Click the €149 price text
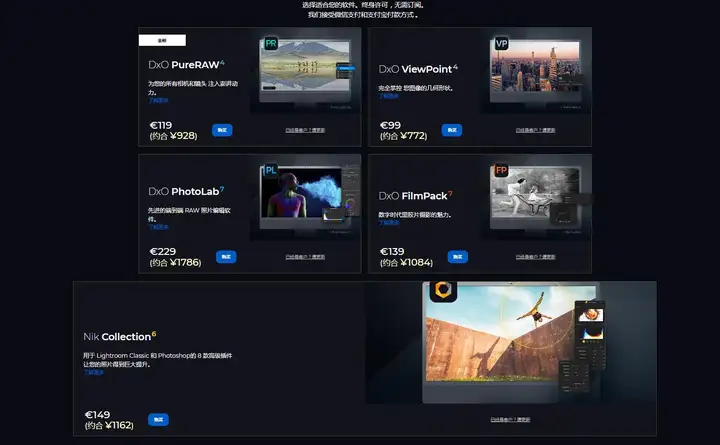 [x=97, y=415]
